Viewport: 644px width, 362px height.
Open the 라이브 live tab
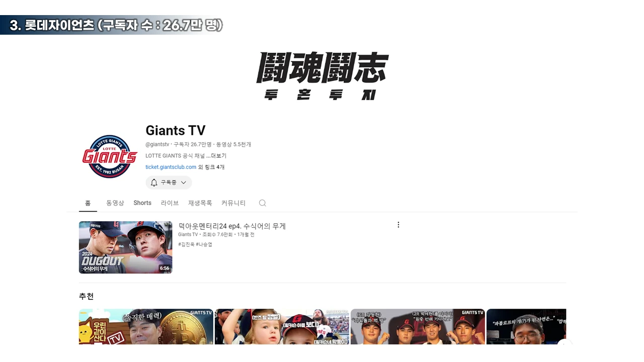point(170,203)
